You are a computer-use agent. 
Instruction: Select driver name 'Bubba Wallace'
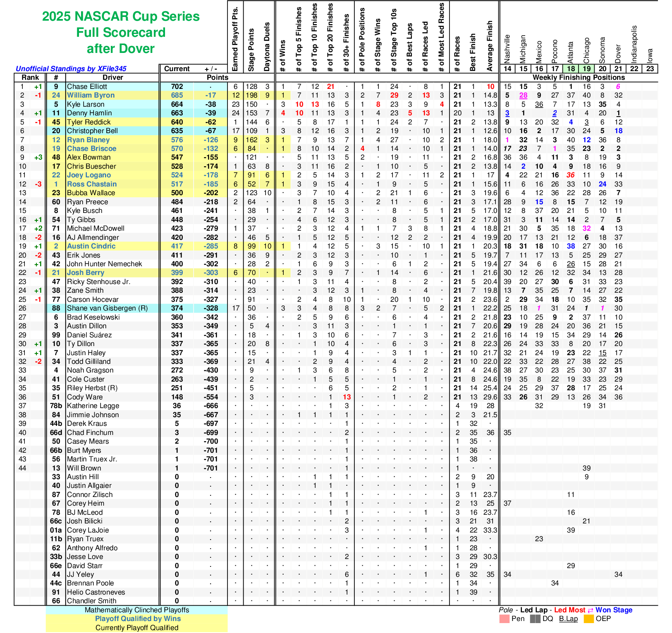click(x=91, y=193)
